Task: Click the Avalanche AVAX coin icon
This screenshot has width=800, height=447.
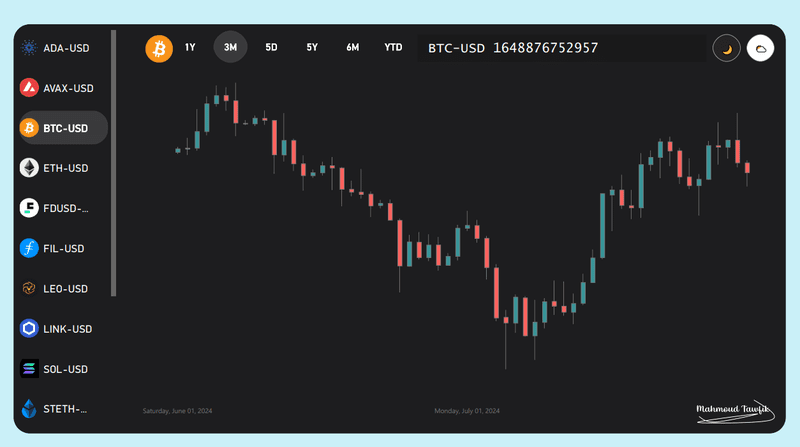Action: point(29,88)
